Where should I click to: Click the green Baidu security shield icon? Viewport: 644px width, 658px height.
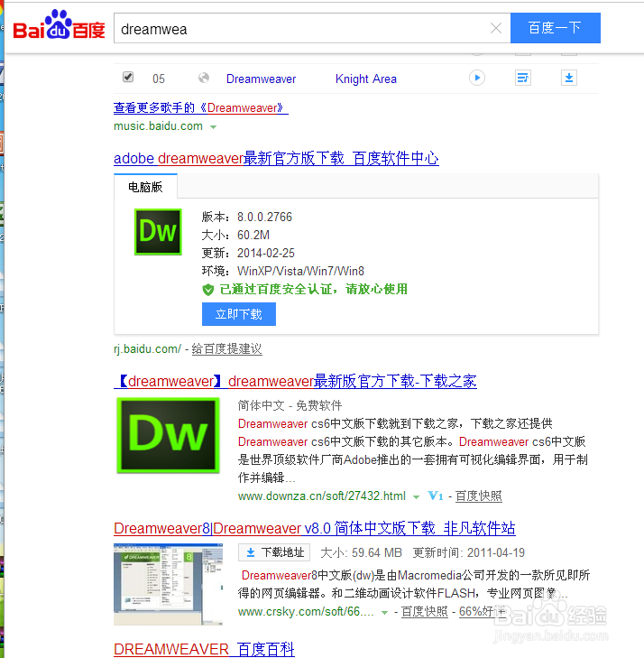208,290
